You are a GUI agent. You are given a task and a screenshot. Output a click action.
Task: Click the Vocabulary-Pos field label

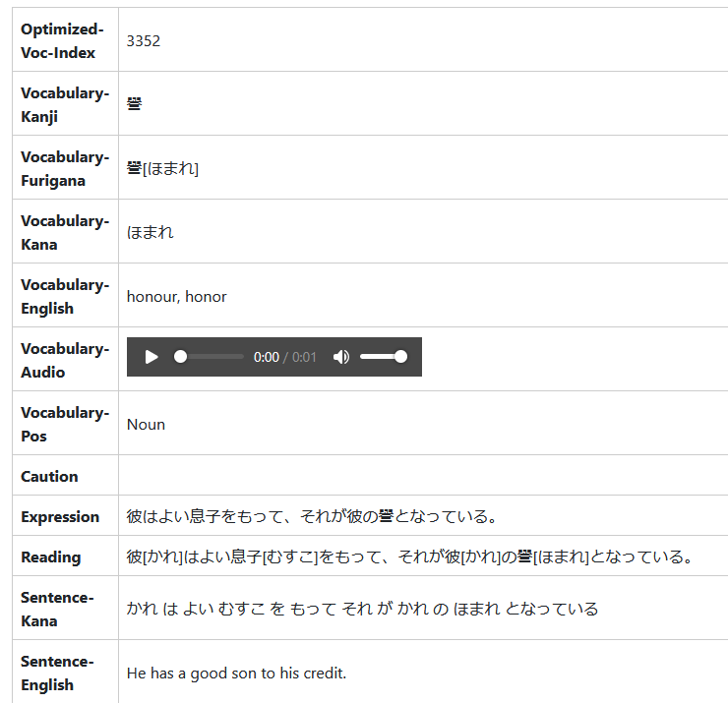pyautogui.click(x=65, y=424)
